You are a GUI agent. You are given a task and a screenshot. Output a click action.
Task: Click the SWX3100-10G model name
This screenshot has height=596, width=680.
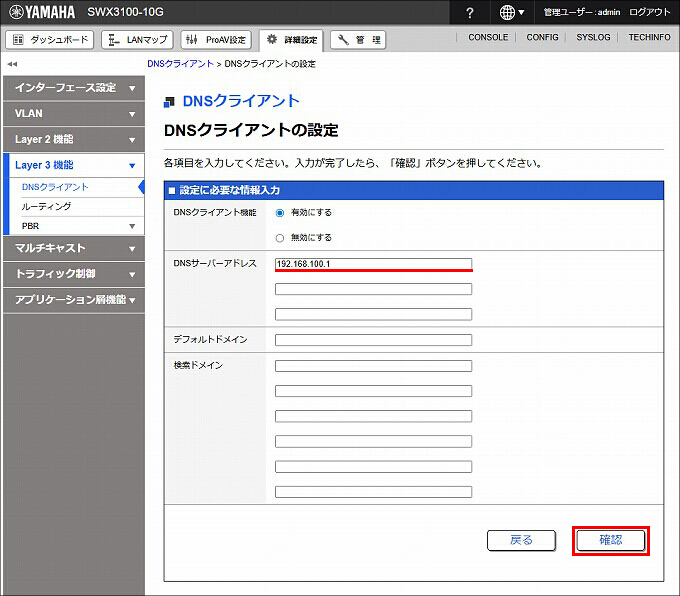click(125, 12)
